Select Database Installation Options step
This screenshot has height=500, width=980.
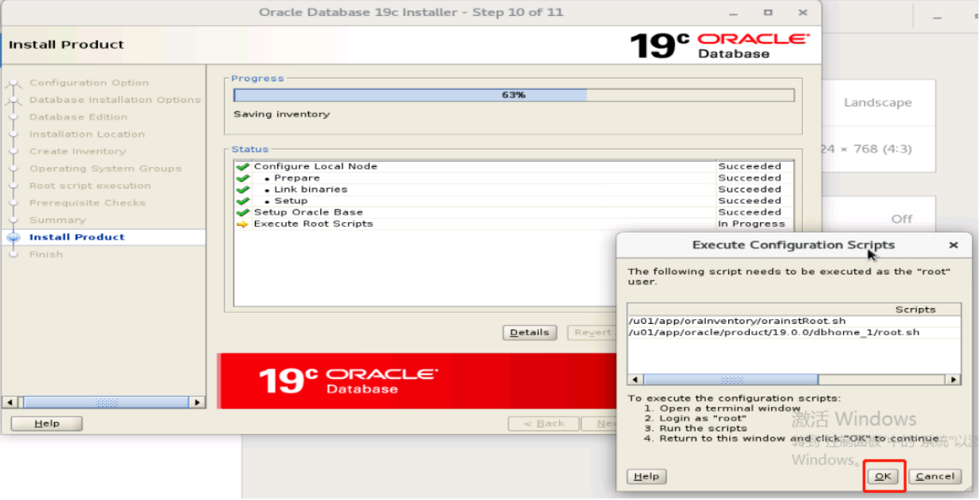(115, 100)
